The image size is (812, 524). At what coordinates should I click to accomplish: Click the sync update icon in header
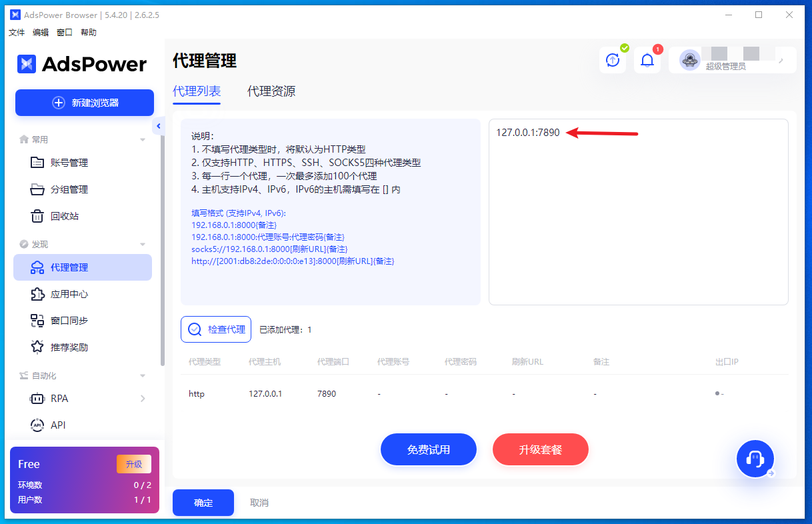(612, 61)
